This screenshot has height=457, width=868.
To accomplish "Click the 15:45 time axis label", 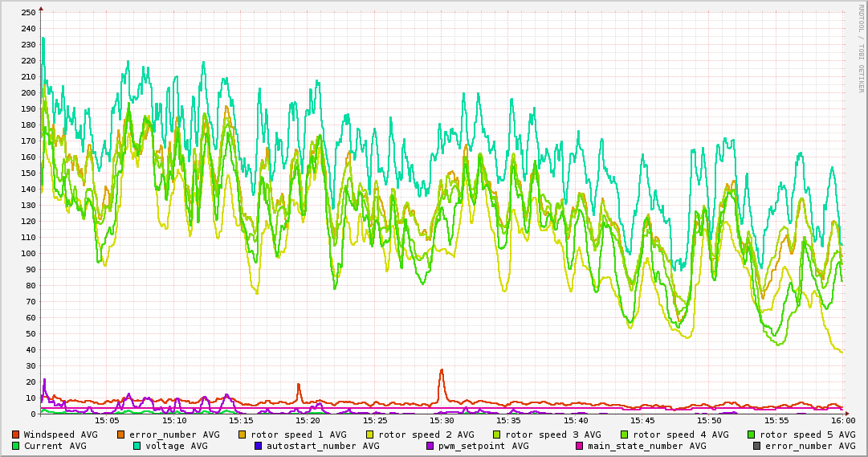I will pyautogui.click(x=642, y=421).
